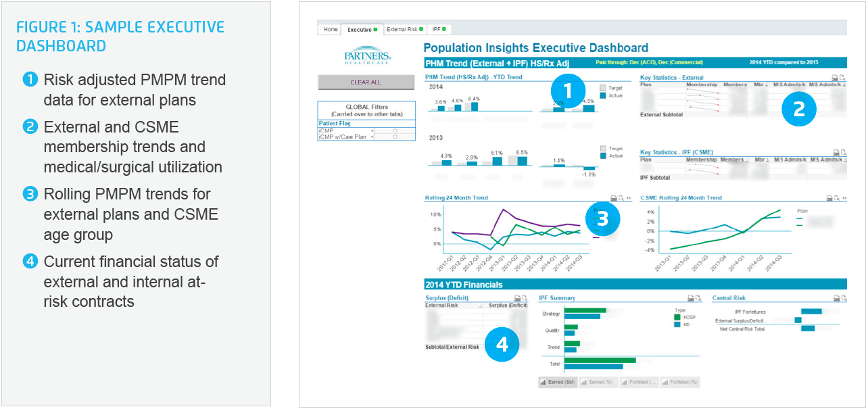Screen dimensions: 868x409
Task: Open the IPF tab
Action: (x=437, y=29)
